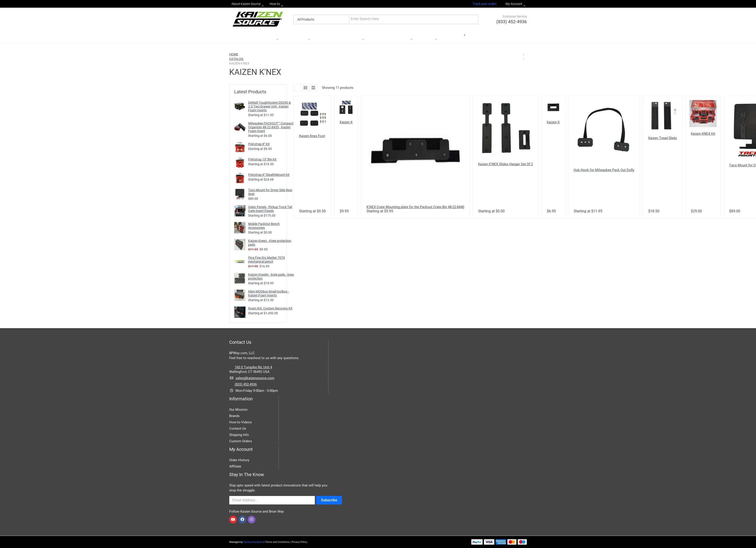
Task: Expand the About Kaizen Source menu
Action: (247, 4)
